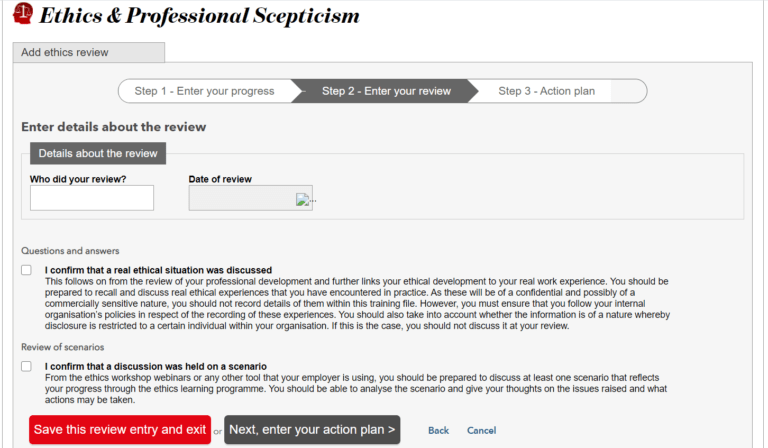Click the red scales logo icon
This screenshot has height=448, width=768.
(x=21, y=15)
